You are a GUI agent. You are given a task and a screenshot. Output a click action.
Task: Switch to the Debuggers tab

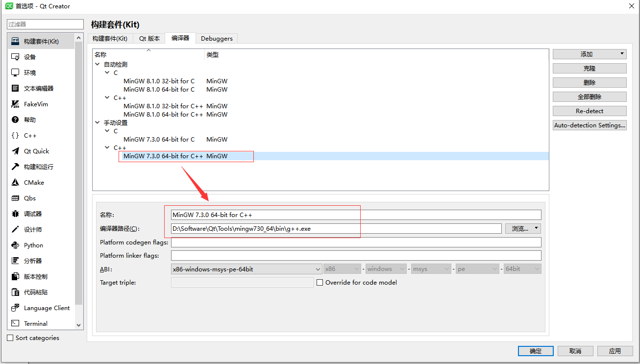click(x=217, y=38)
